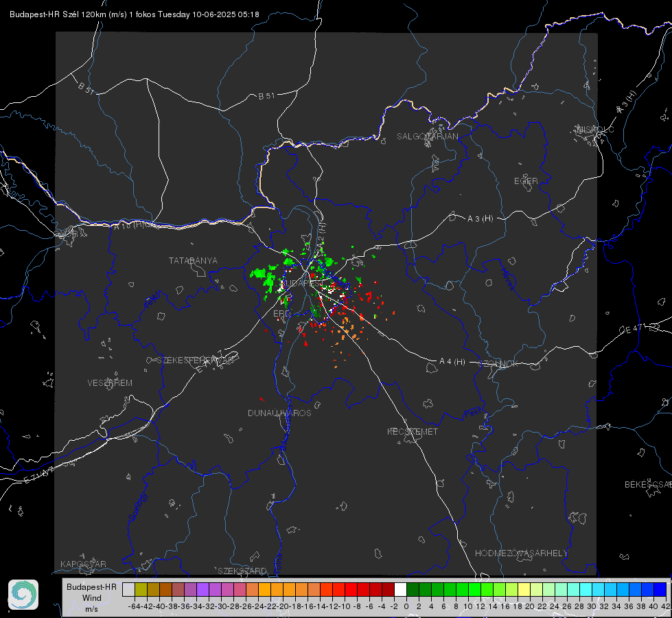
Task: Click the KECSKEMÉT city label
Action: (x=413, y=431)
